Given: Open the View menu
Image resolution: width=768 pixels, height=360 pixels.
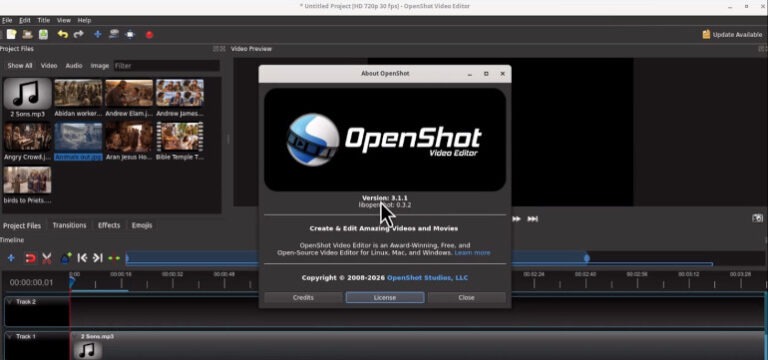Looking at the screenshot, I should point(64,20).
